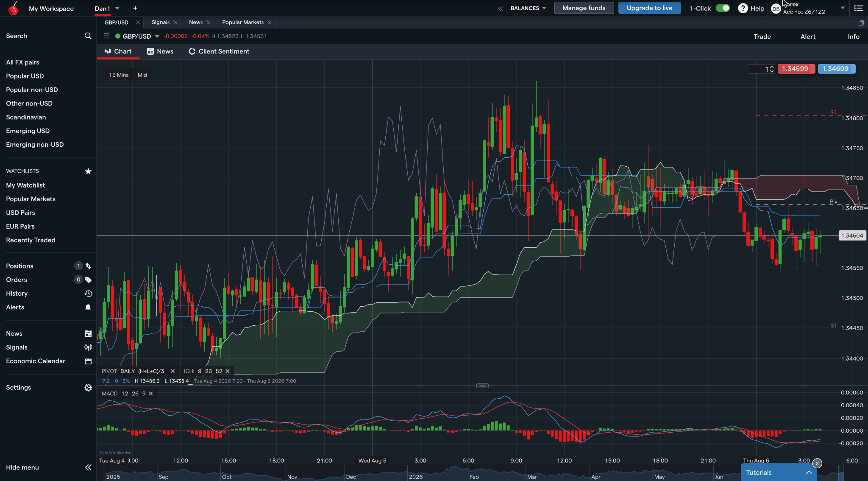Screen dimensions: 868x481
Task: Select the News workspace tab
Action: (x=196, y=22)
